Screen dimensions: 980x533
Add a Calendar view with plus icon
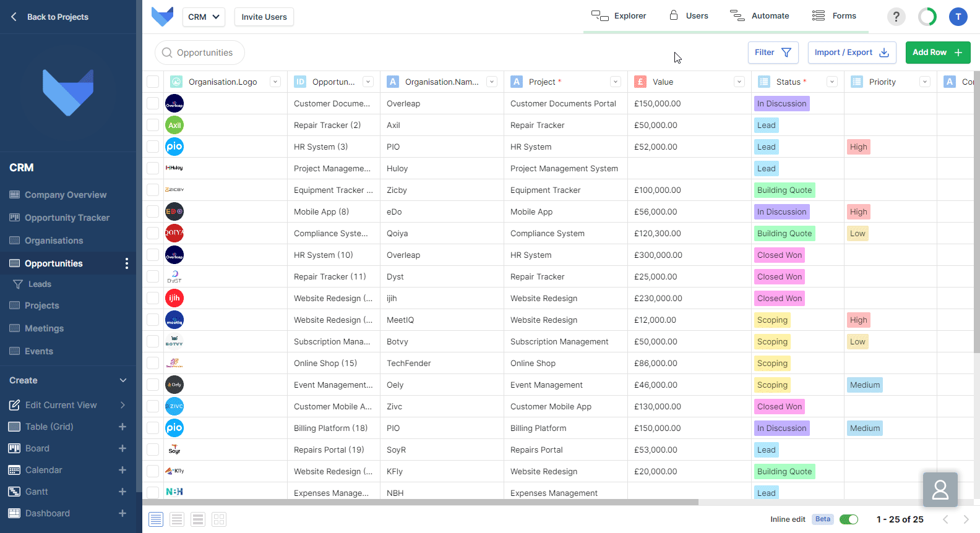tap(123, 470)
